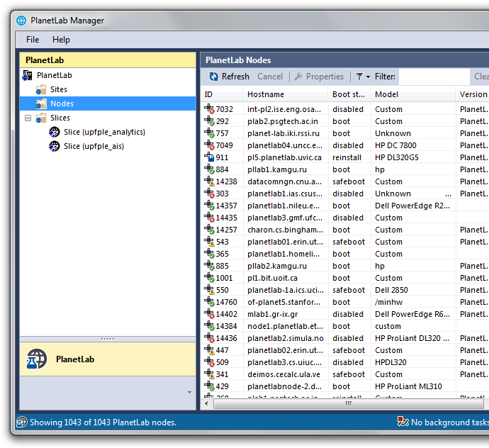Click the Properties toolbar button
The width and height of the screenshot is (489, 448).
(x=319, y=77)
